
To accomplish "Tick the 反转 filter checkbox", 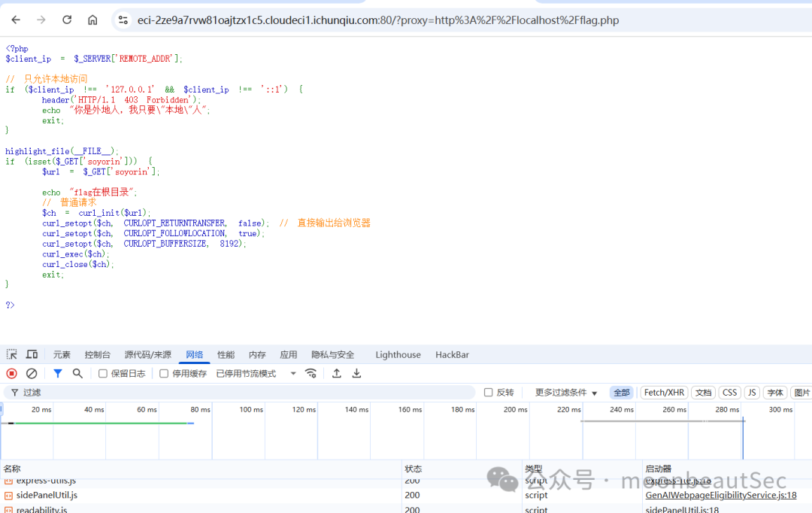I will pyautogui.click(x=488, y=392).
